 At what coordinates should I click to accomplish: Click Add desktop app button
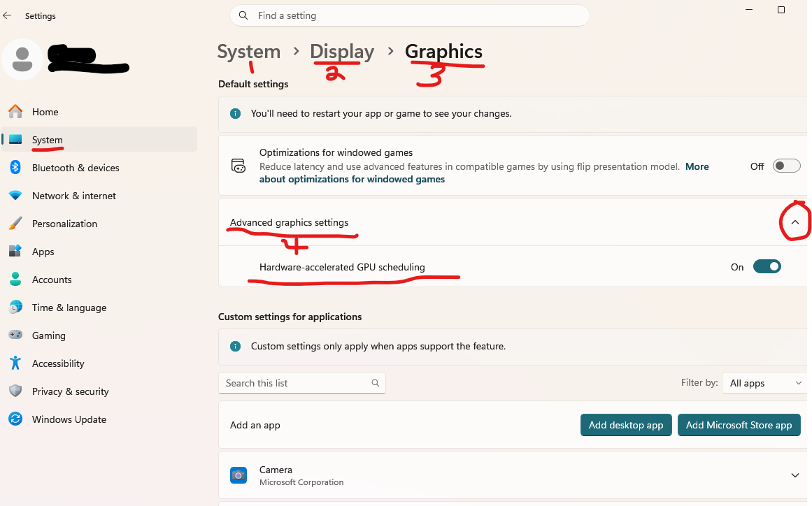[x=625, y=425]
